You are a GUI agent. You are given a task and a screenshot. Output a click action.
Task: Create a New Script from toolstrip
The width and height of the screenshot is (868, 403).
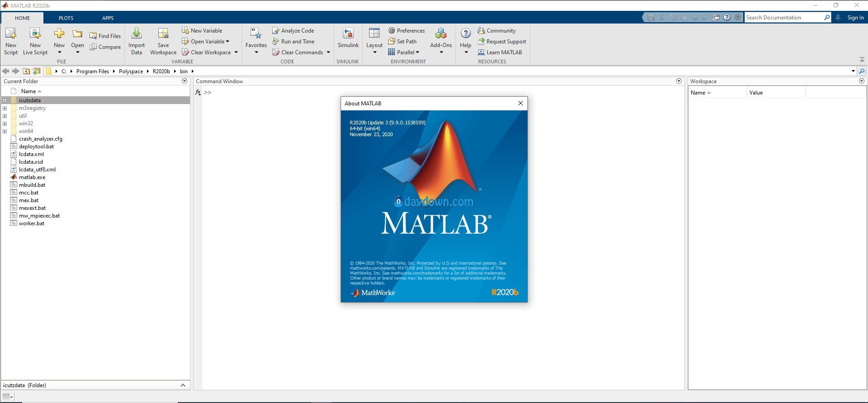coord(10,41)
